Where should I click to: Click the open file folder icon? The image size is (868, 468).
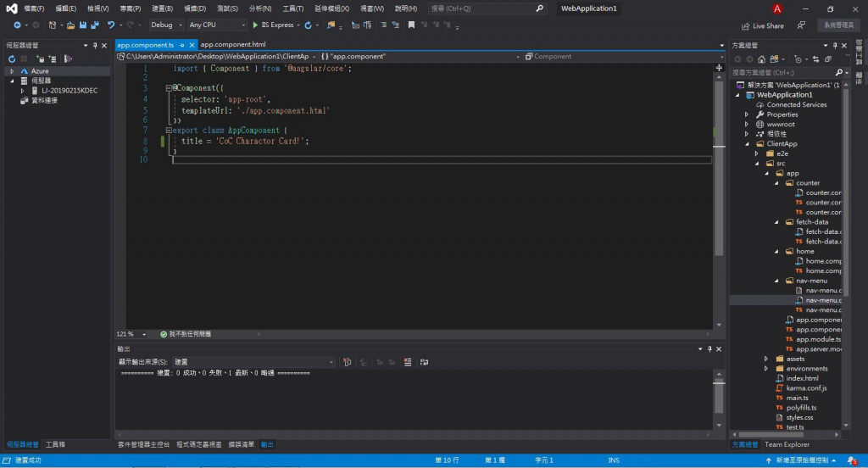tap(71, 25)
